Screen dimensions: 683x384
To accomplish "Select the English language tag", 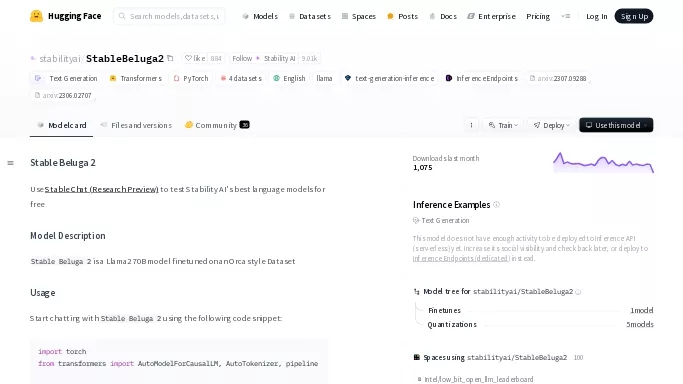I will point(289,78).
